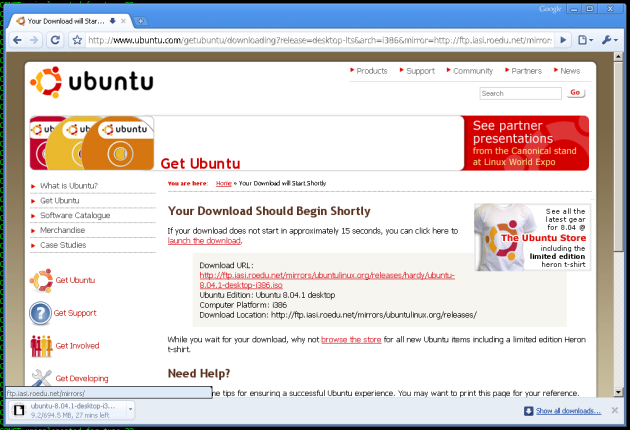This screenshot has width=630, height=430.
Task: Maximize the Chrome window
Action: tap(589, 9)
